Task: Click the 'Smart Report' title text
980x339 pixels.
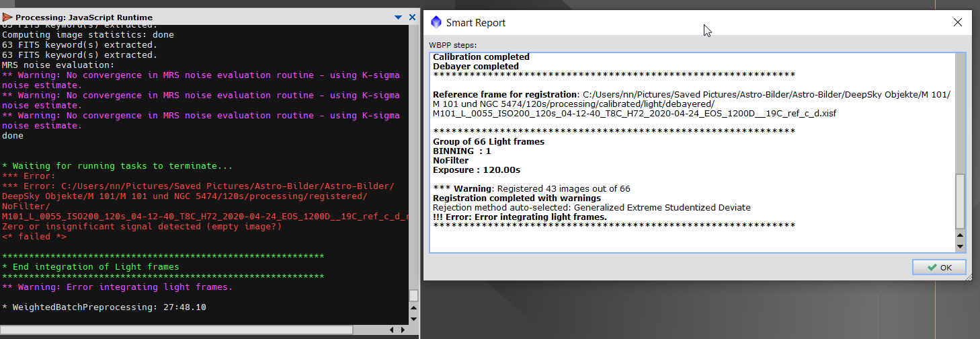Action: click(476, 23)
